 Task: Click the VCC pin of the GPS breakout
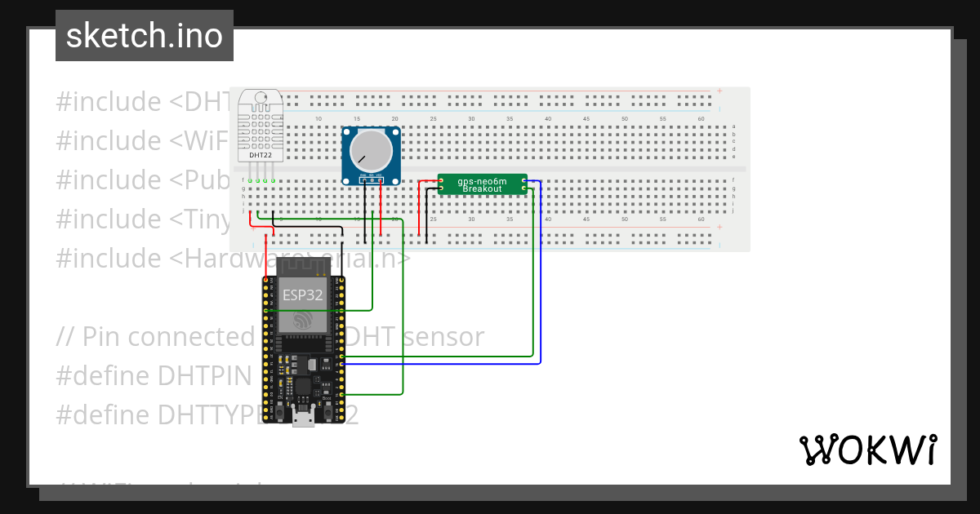tap(442, 179)
